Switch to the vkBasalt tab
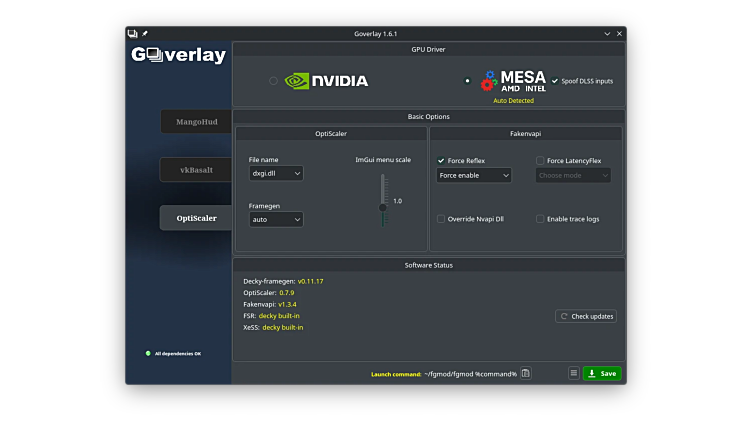 tap(197, 170)
